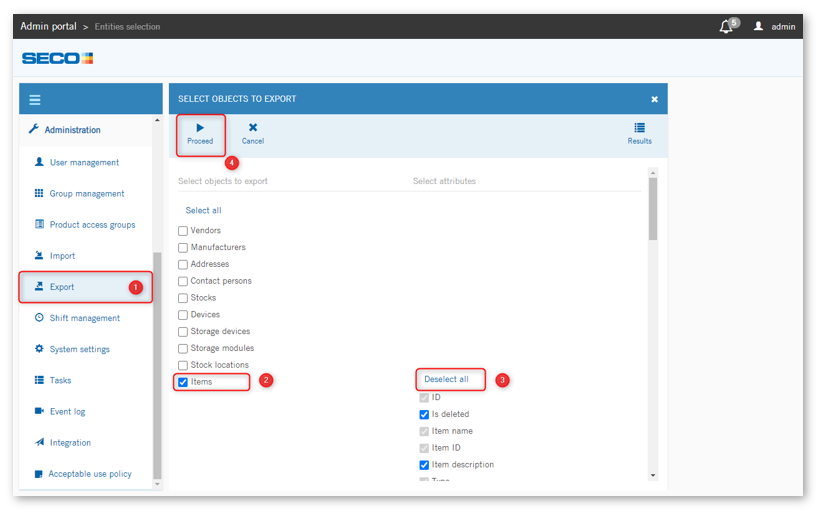Open Shift management menu label
The image size is (827, 519).
click(85, 318)
